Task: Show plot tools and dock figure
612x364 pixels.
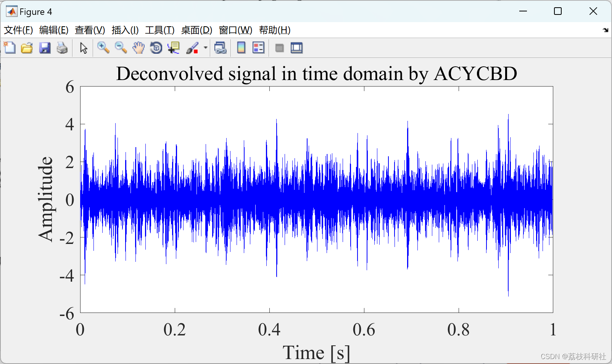Action: pyautogui.click(x=296, y=48)
